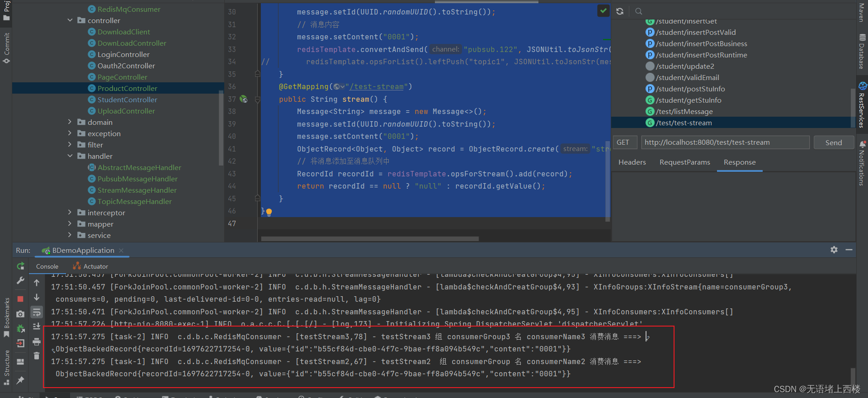Send the request with Send button

point(834,142)
